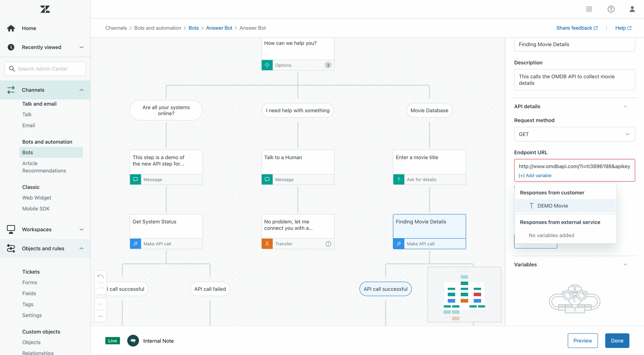
Task: Open the Request method GET dropdown
Action: click(x=574, y=134)
